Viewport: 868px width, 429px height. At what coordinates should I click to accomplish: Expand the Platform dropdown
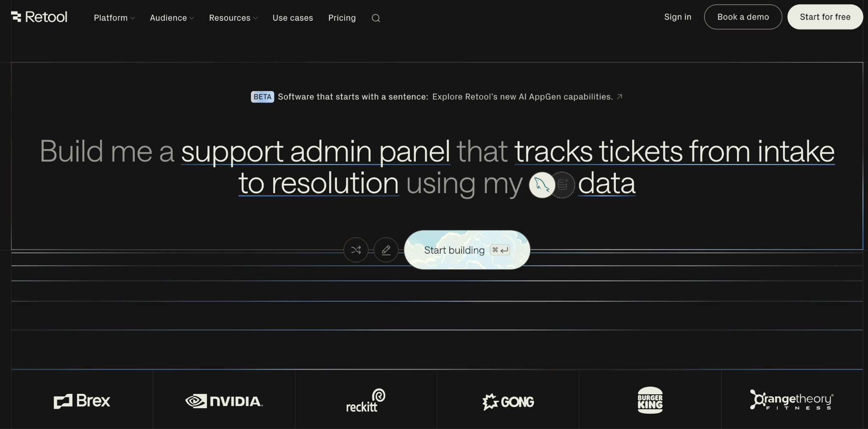pyautogui.click(x=114, y=18)
